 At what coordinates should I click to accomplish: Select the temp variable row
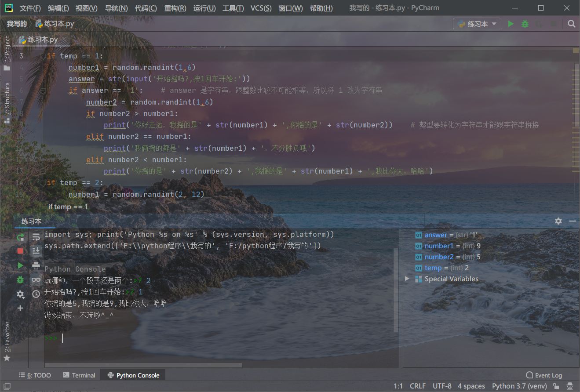tap(442, 268)
